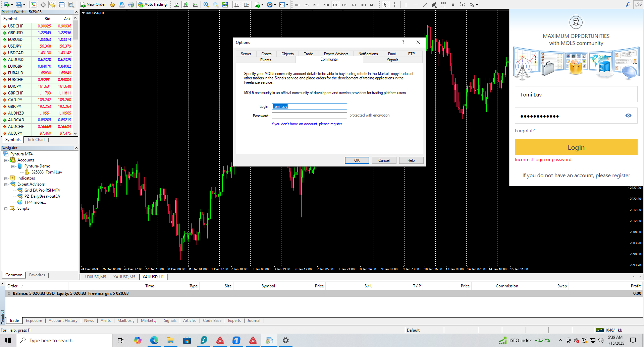The width and height of the screenshot is (644, 347).
Task: Switch chart to line chart style
Action: coord(195,5)
